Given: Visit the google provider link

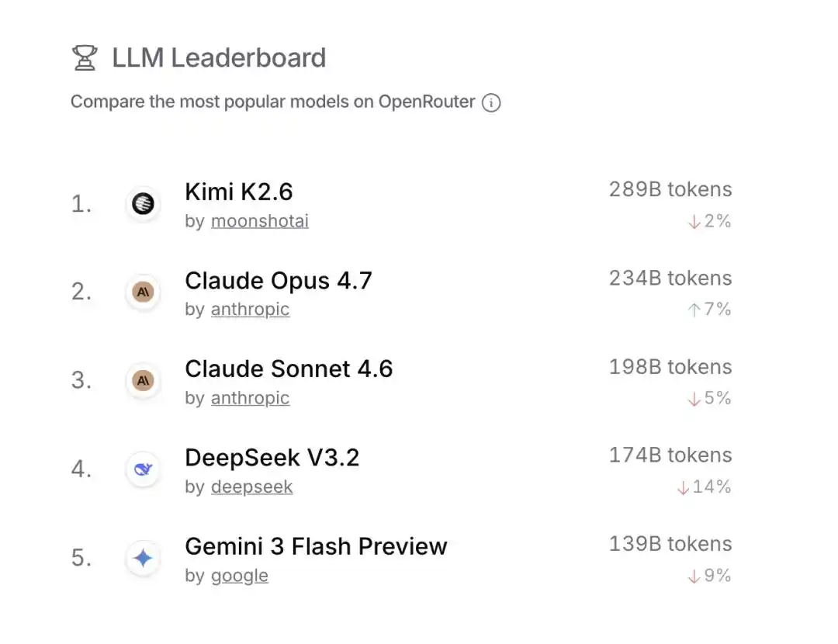Looking at the screenshot, I should (239, 575).
